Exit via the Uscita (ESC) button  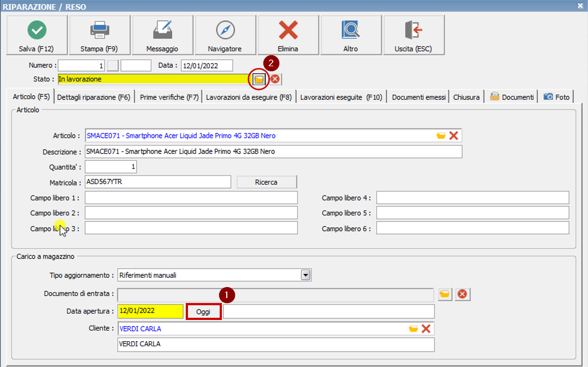[x=413, y=36]
